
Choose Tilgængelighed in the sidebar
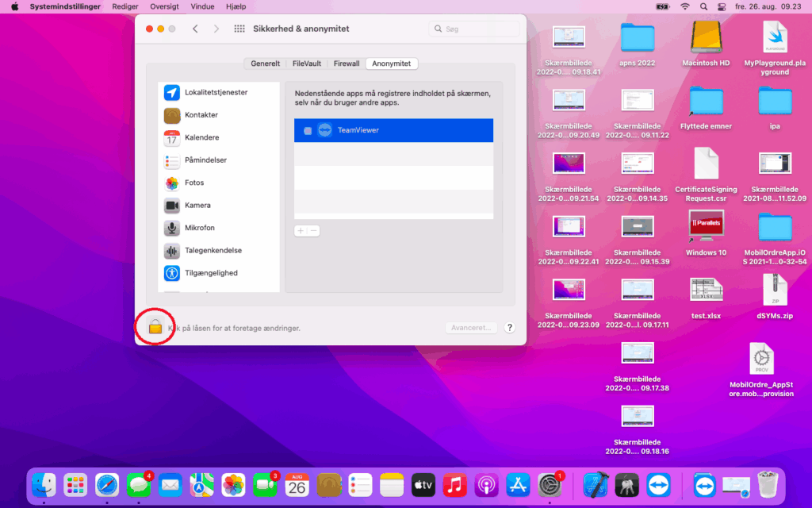(211, 273)
